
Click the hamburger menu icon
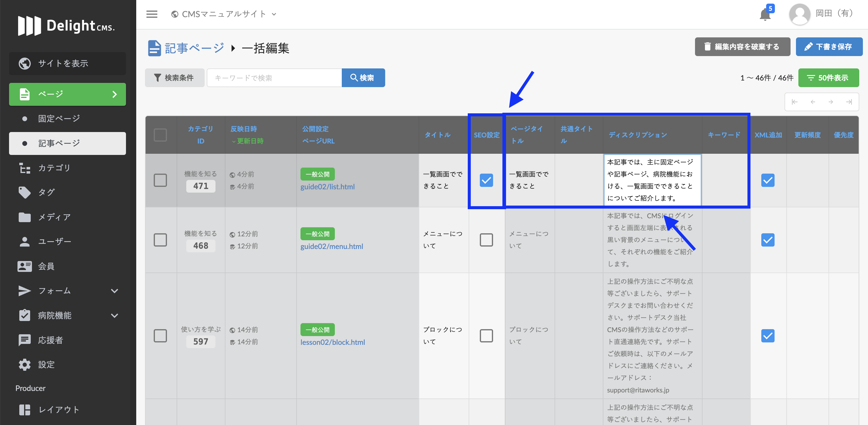point(152,14)
